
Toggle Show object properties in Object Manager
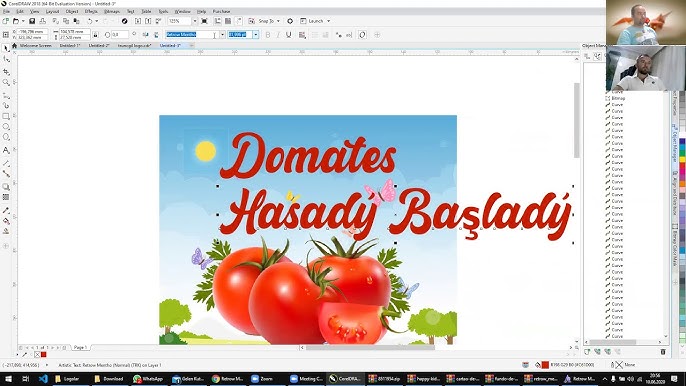point(587,56)
